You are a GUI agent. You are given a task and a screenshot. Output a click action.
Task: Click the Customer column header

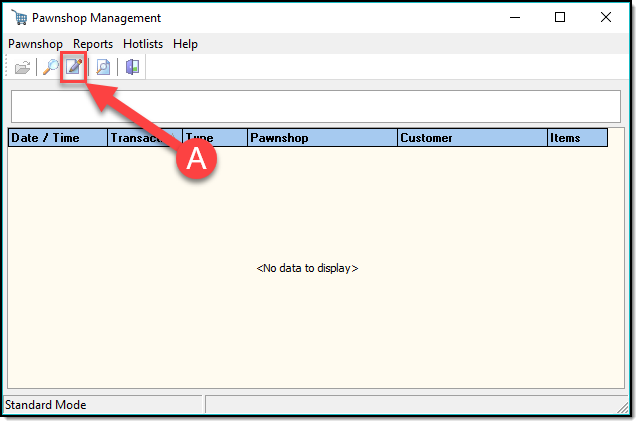[x=472, y=138]
